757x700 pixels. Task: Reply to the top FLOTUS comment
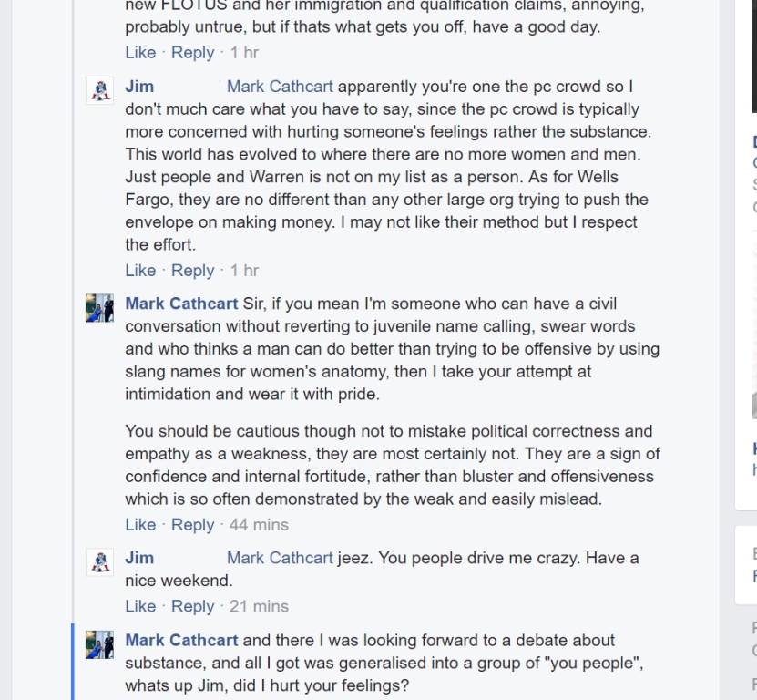pos(192,52)
